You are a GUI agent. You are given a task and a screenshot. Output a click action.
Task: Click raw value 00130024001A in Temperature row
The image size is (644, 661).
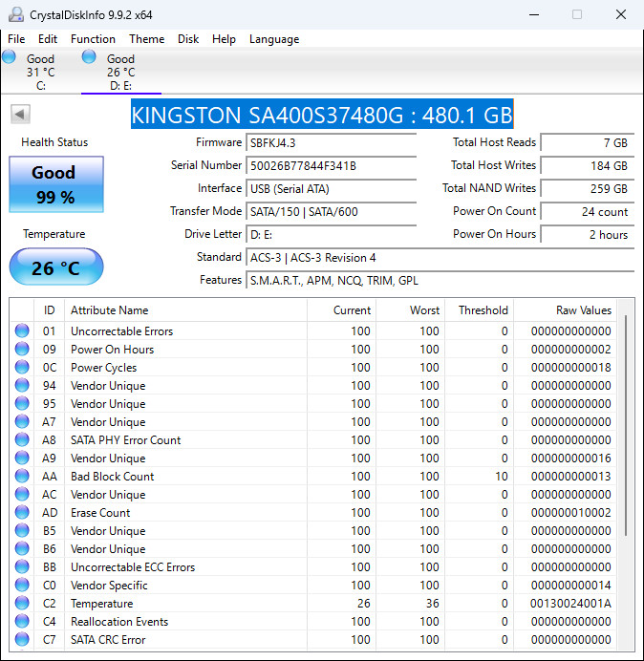pos(570,604)
